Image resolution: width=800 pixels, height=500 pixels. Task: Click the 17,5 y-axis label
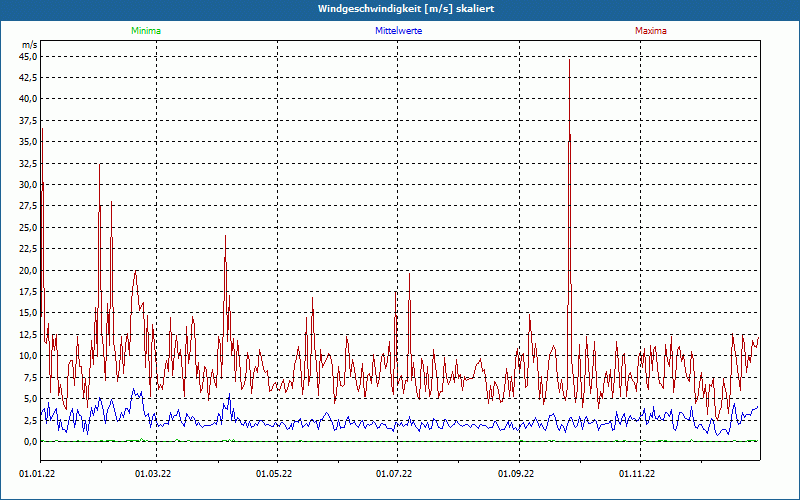tap(28, 291)
